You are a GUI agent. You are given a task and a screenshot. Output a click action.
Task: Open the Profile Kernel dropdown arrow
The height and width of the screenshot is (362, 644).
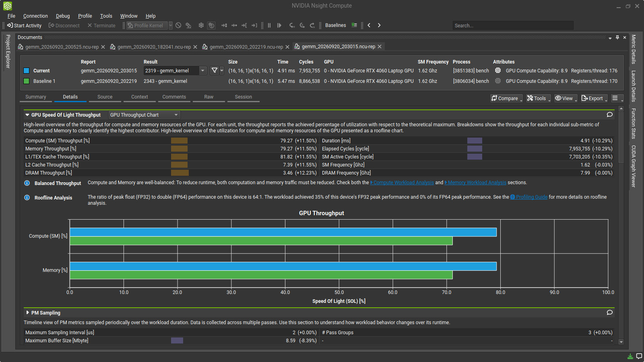171,25
